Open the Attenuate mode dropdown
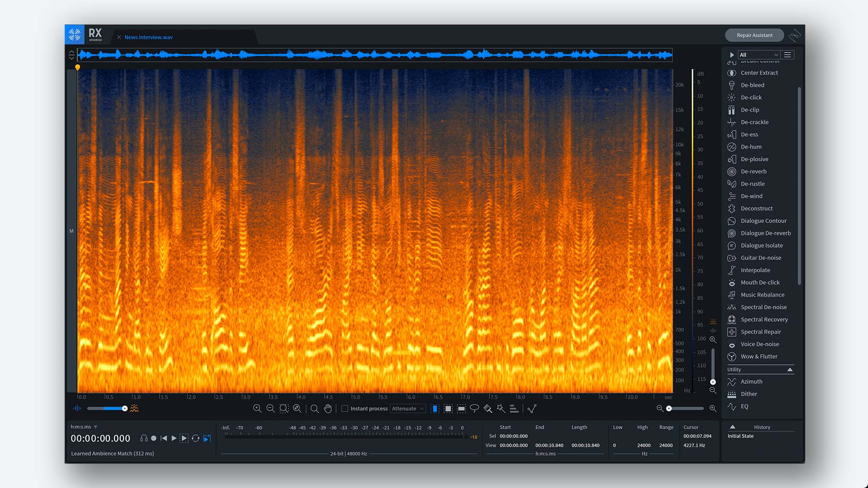This screenshot has height=488, width=868. (407, 409)
